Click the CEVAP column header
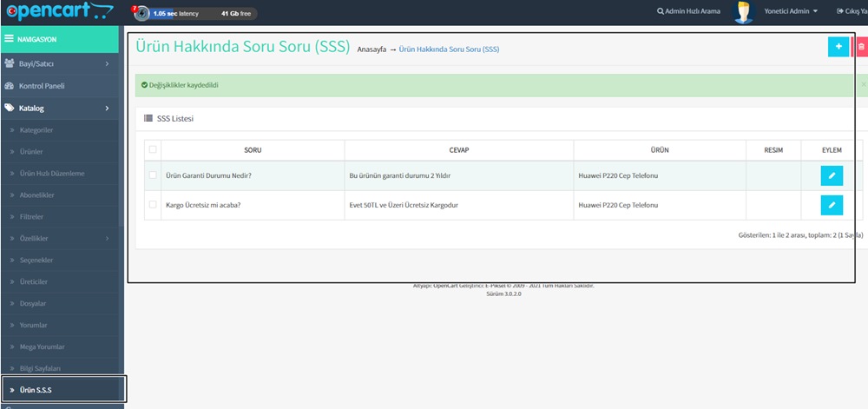Viewport: 868px width, 409px height. (459, 150)
